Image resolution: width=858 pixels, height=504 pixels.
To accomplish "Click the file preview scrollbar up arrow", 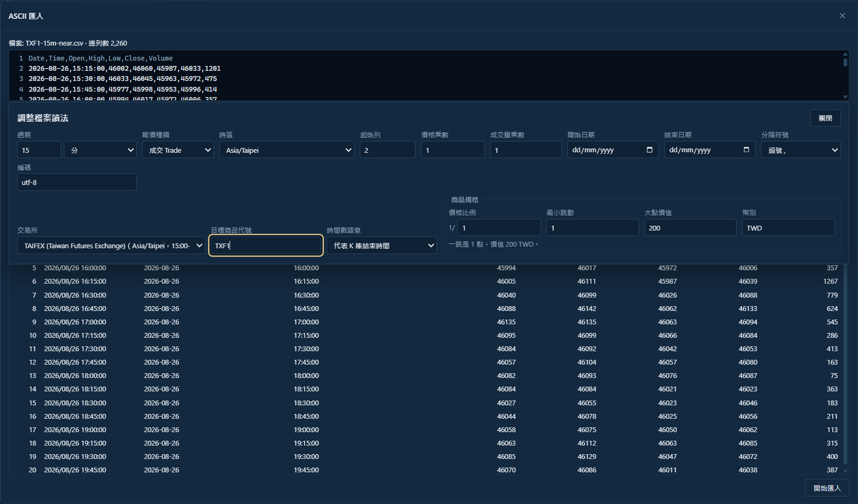I will point(845,54).
